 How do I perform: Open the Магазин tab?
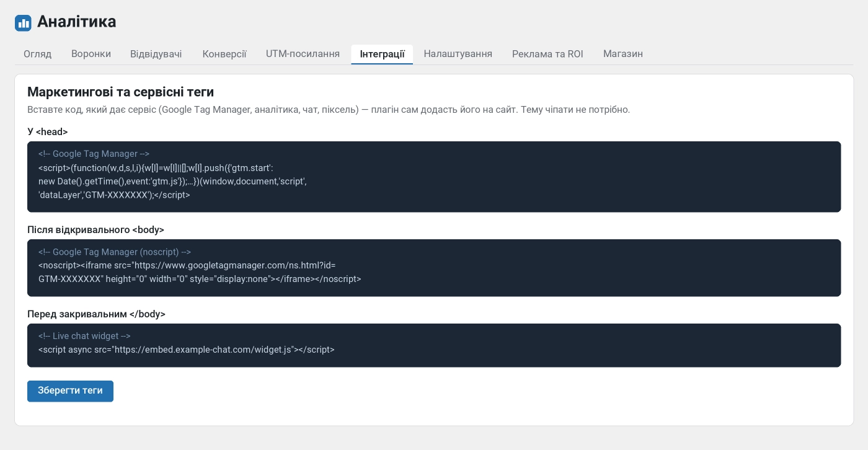(623, 54)
